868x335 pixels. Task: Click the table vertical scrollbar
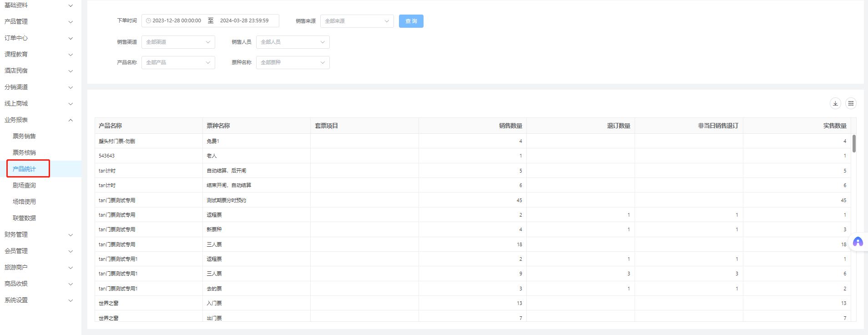coord(854,144)
